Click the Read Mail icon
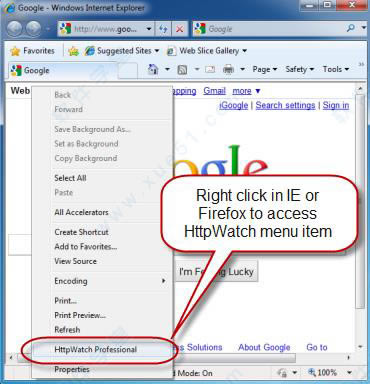The width and height of the screenshot is (370, 384). coord(210,69)
